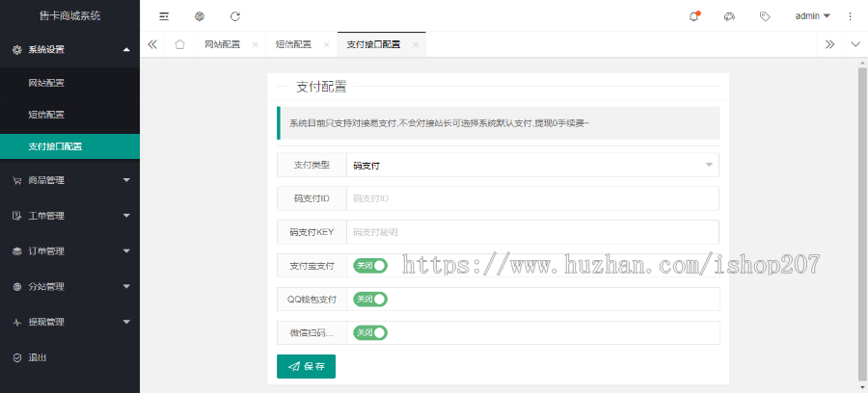Viewport: 868px width, 393px height.
Task: Focus the 码支付ID input field
Action: pyautogui.click(x=532, y=198)
